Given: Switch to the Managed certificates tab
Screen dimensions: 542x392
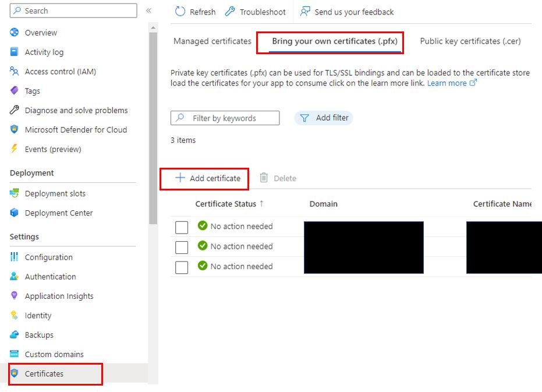Looking at the screenshot, I should pos(212,41).
